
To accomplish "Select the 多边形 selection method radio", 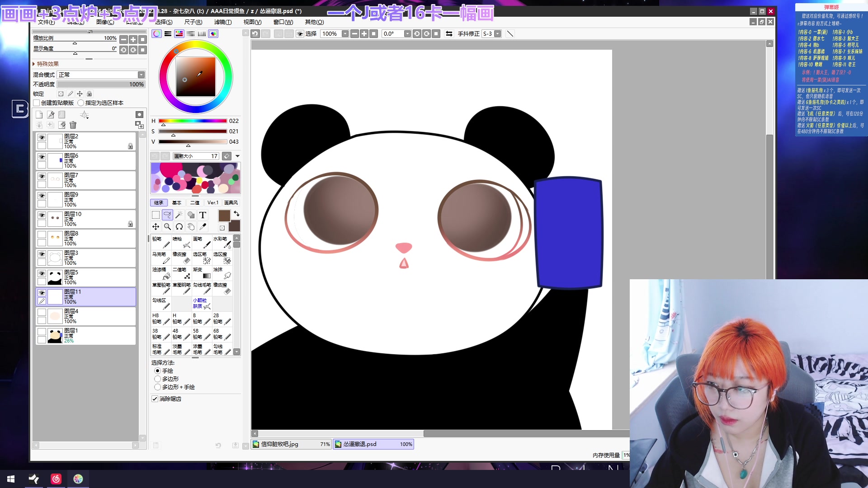I will coord(158,379).
